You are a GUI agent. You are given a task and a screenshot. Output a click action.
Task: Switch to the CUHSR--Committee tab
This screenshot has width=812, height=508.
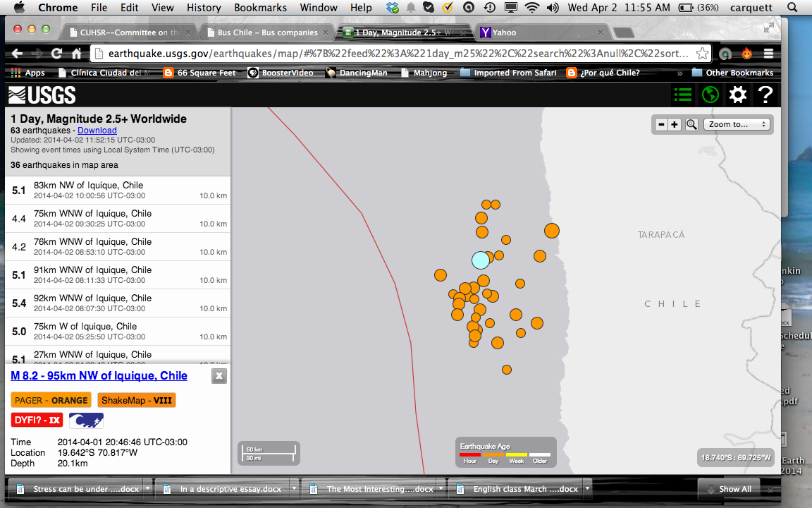point(130,32)
